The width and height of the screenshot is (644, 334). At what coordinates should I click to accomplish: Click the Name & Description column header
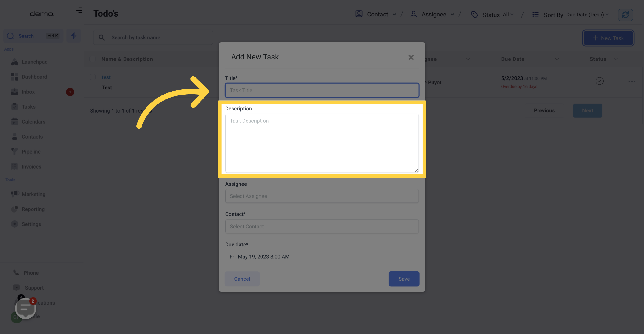[127, 59]
